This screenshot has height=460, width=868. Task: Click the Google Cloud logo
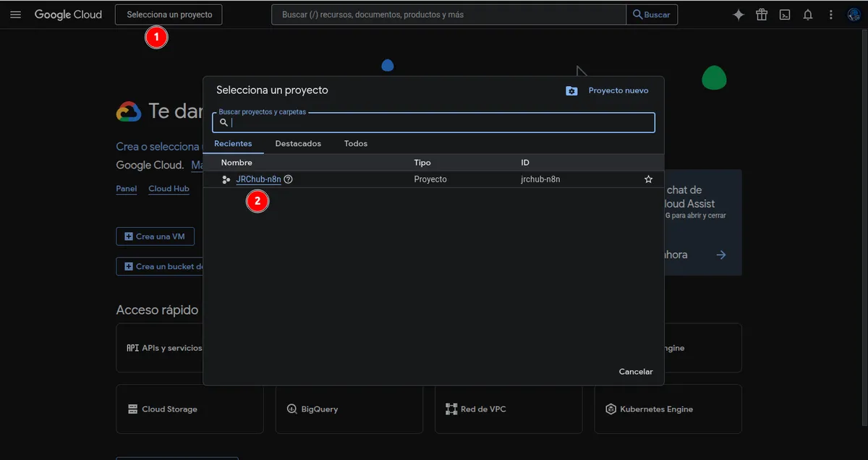(x=68, y=14)
